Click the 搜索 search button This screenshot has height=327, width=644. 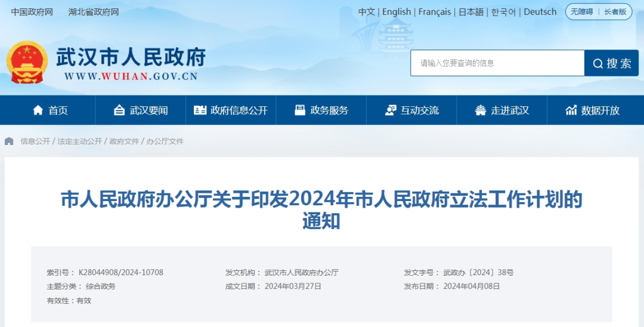point(612,63)
